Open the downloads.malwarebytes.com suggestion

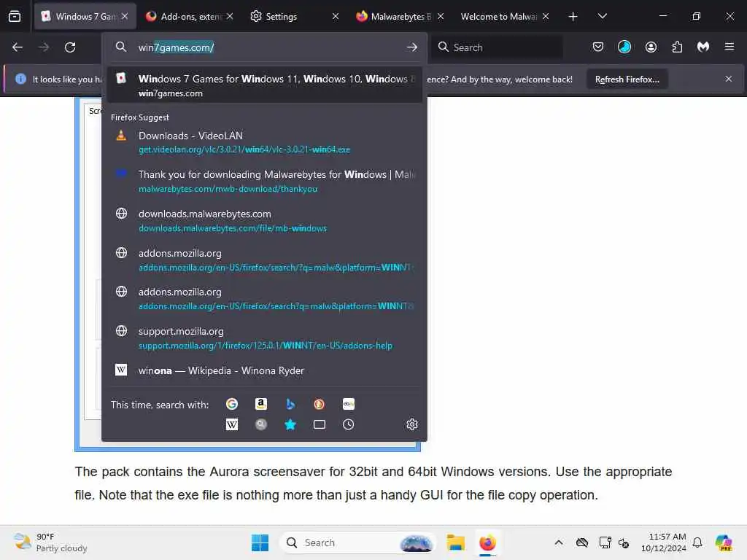pyautogui.click(x=264, y=220)
